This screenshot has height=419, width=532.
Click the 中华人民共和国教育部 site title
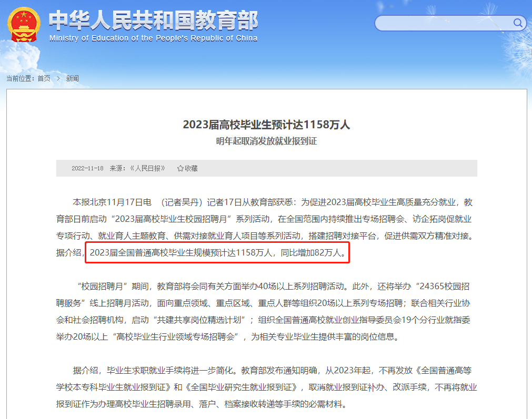coord(153,20)
